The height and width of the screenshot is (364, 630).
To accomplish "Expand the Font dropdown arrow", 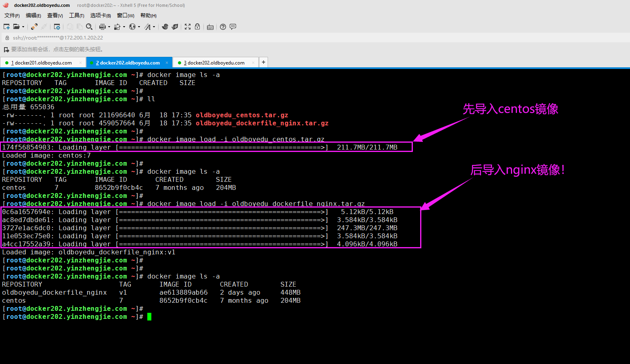I will [154, 27].
